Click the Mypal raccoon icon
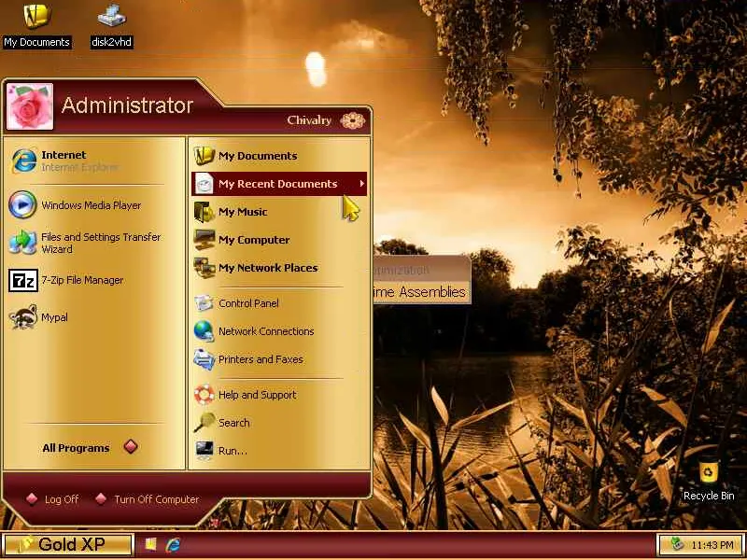This screenshot has height=560, width=747. tap(22, 317)
